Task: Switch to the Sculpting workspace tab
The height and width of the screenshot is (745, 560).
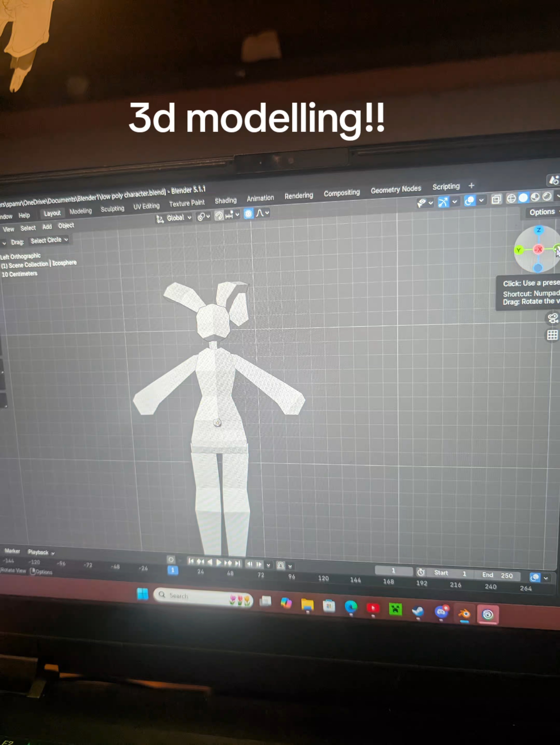Action: pyautogui.click(x=113, y=209)
